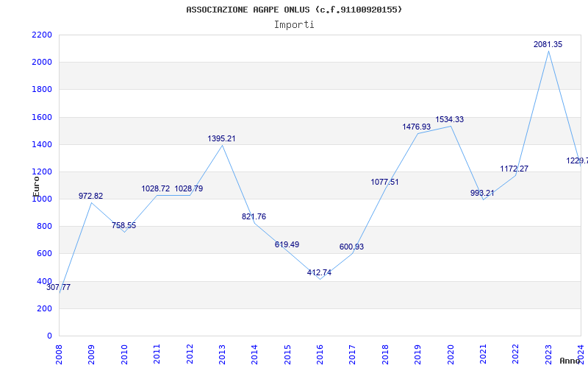The image size is (588, 368).
Task: Click the 972.82 data label
Action: pos(90,196)
